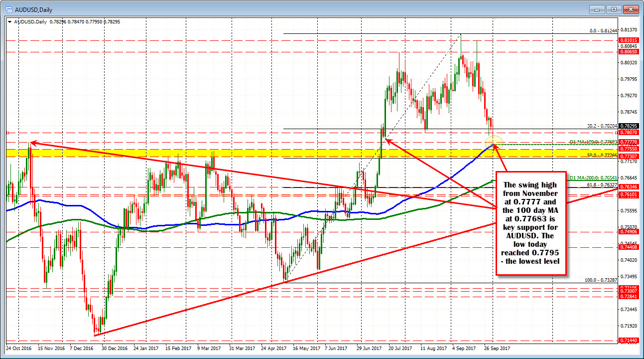The width and height of the screenshot is (644, 359).
Task: Select the red 0.71440 price level label
Action: coord(628,340)
